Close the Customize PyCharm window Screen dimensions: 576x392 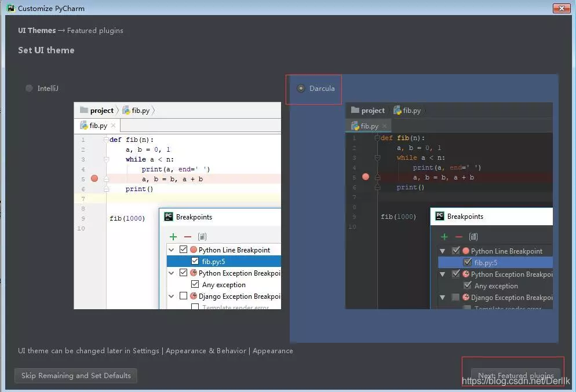pos(562,8)
